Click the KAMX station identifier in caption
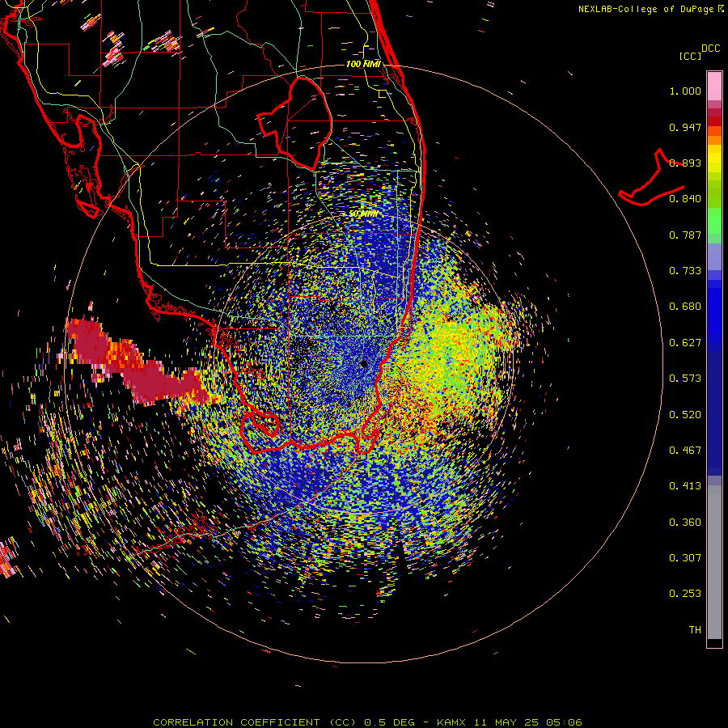Screen dimensions: 728x728 [453, 722]
